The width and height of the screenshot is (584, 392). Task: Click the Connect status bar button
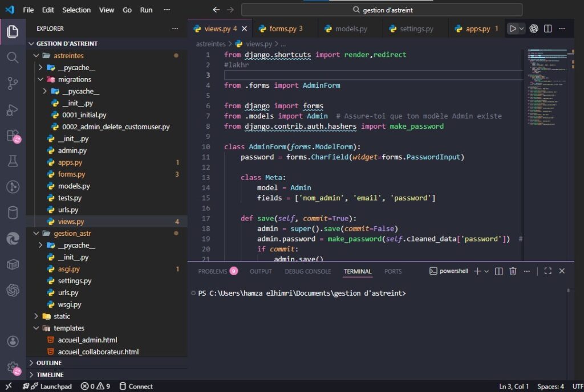(136, 386)
